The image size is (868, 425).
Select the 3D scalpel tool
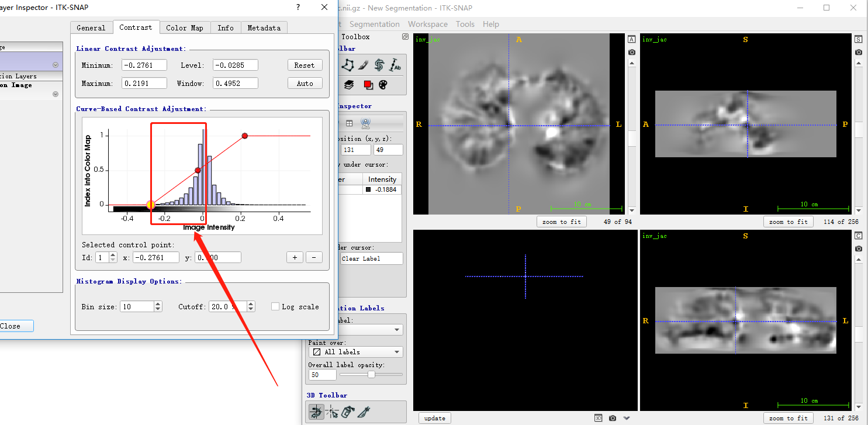[x=364, y=412]
